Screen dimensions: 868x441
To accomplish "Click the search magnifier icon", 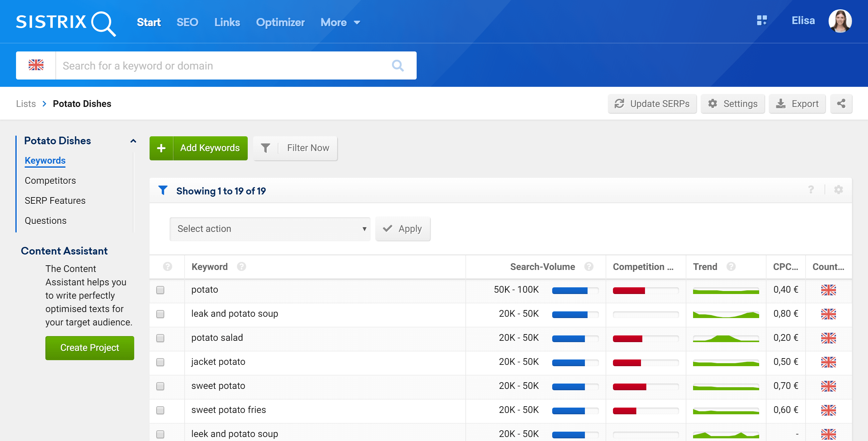I will coord(397,65).
